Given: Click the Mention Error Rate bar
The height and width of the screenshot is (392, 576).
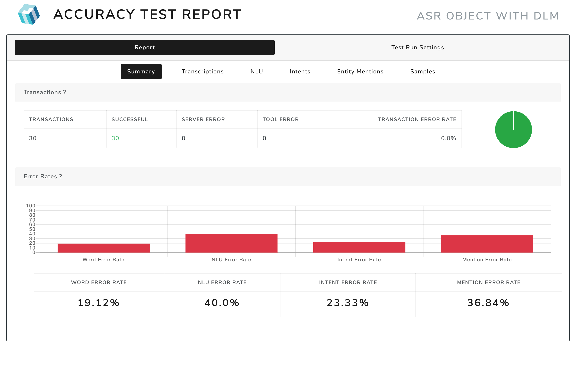Looking at the screenshot, I should 487,244.
